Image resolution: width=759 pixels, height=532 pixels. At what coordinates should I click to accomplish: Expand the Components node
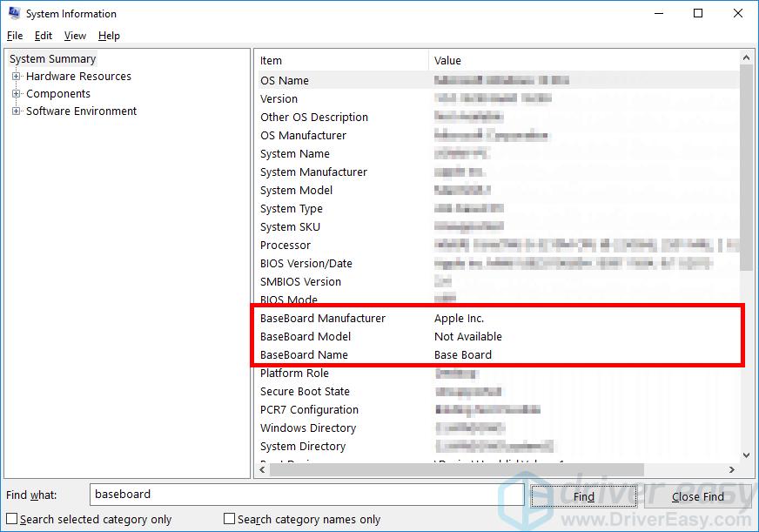pyautogui.click(x=17, y=93)
